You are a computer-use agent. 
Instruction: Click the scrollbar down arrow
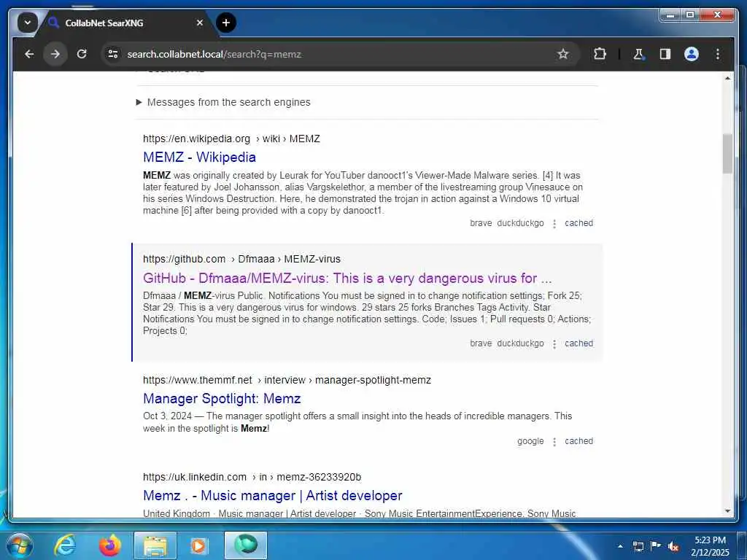coord(727,511)
